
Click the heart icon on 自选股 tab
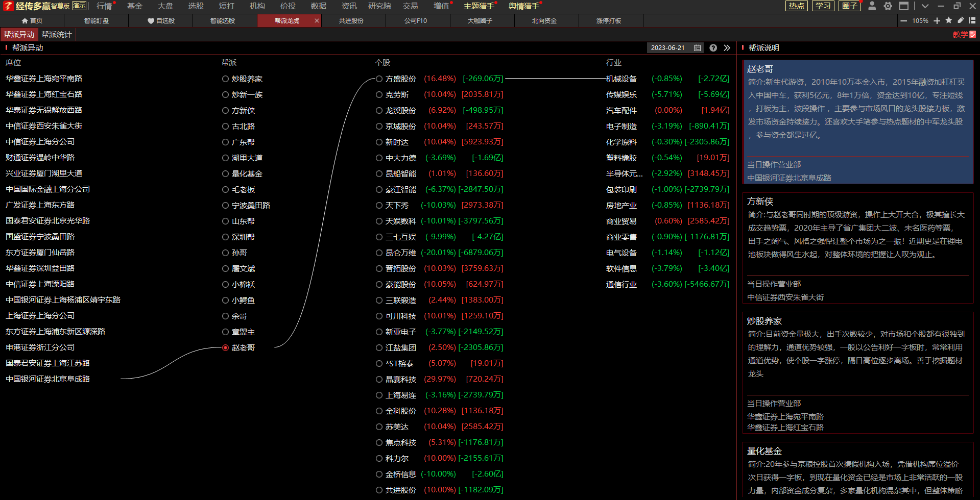click(151, 21)
